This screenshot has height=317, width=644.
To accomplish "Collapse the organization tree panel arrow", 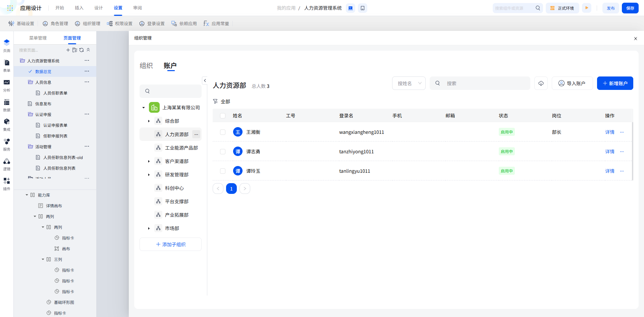I will (x=205, y=81).
